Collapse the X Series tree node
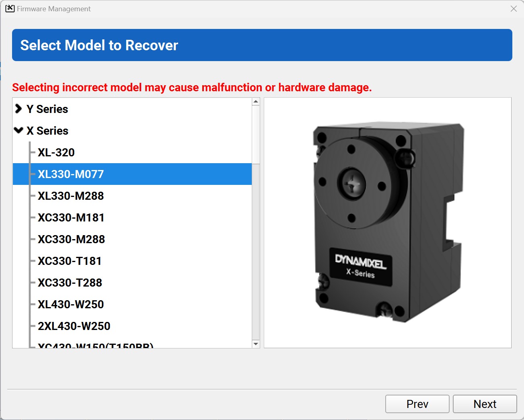The height and width of the screenshot is (420, 524). click(18, 131)
